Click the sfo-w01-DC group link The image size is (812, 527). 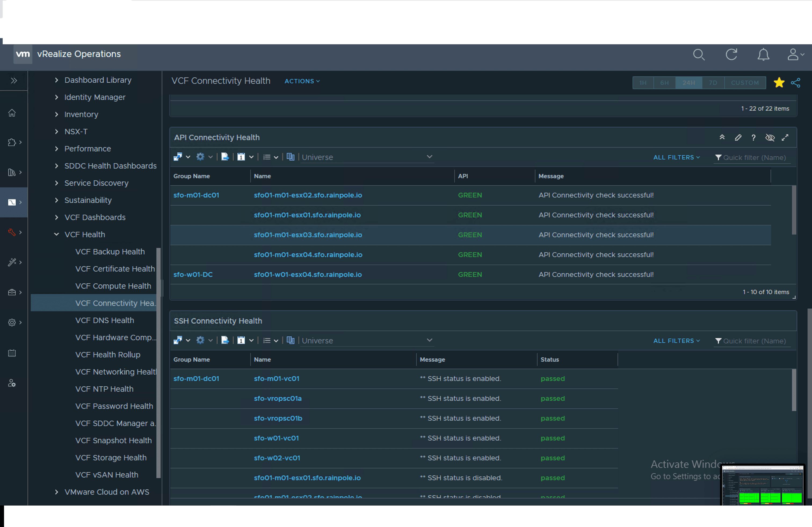[x=193, y=275]
